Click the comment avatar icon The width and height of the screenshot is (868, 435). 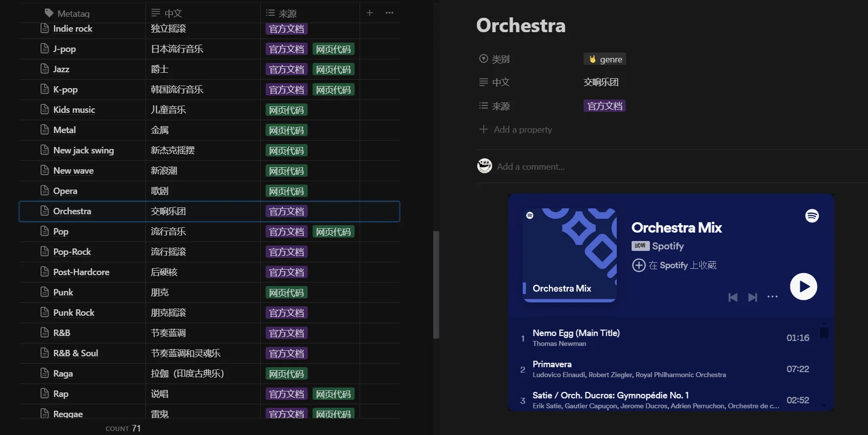[x=485, y=166]
